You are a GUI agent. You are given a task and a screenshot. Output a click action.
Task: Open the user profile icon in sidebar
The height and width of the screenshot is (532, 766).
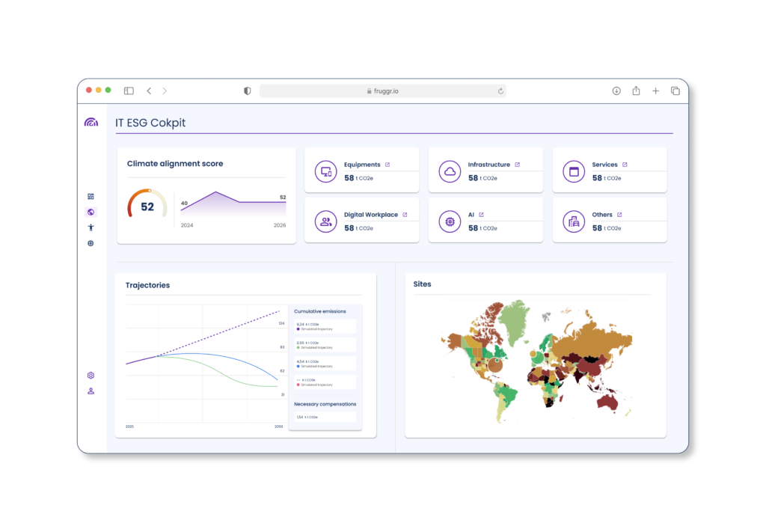pyautogui.click(x=91, y=391)
